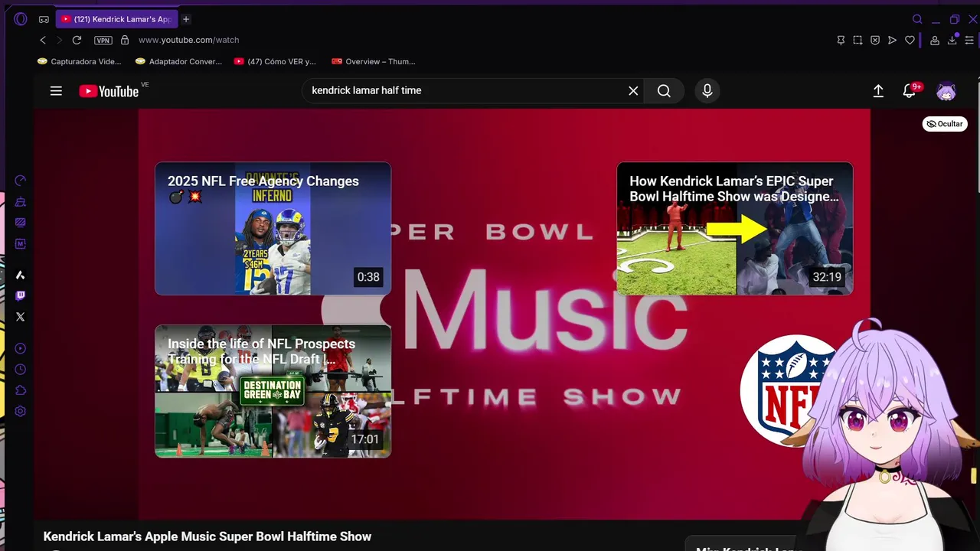Start voice search with microphone
980x551 pixels.
[x=707, y=90]
